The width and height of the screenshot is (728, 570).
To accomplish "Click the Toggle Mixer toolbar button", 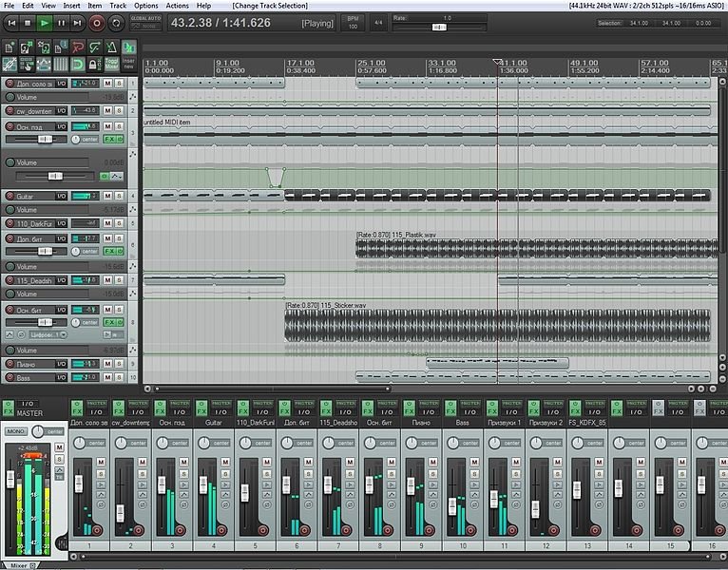I will (112, 64).
